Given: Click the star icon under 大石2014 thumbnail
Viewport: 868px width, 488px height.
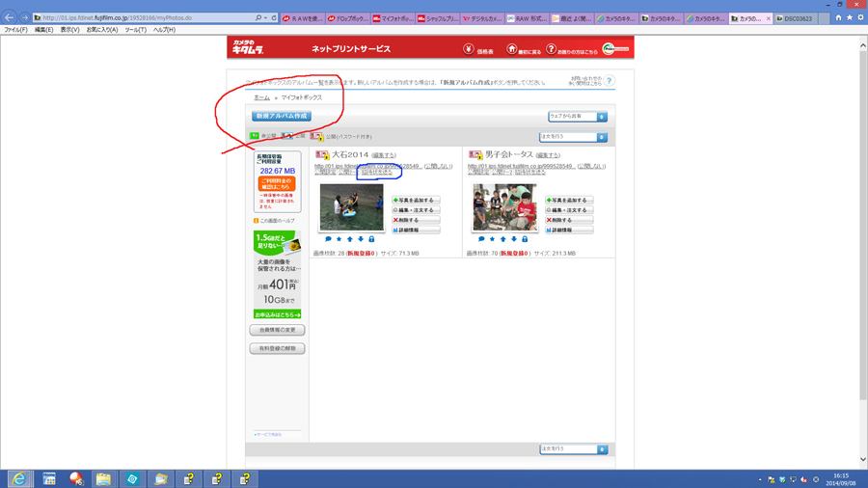Looking at the screenshot, I should (339, 239).
